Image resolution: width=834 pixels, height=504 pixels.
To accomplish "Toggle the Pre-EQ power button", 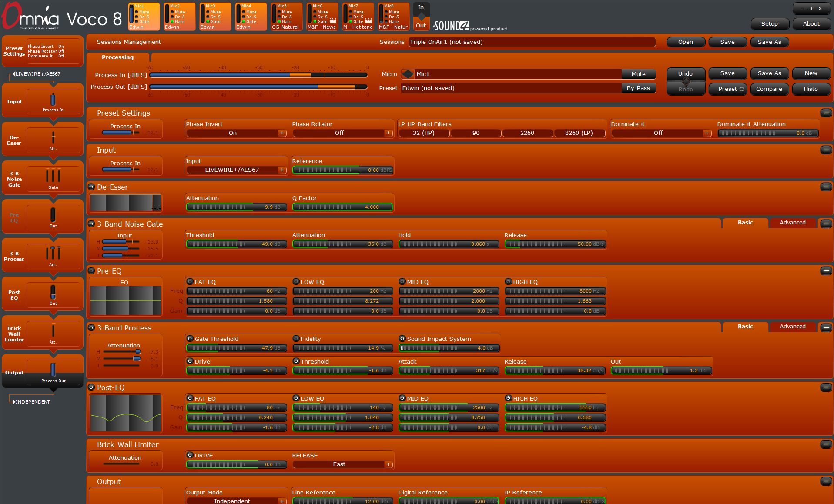I will [x=91, y=271].
